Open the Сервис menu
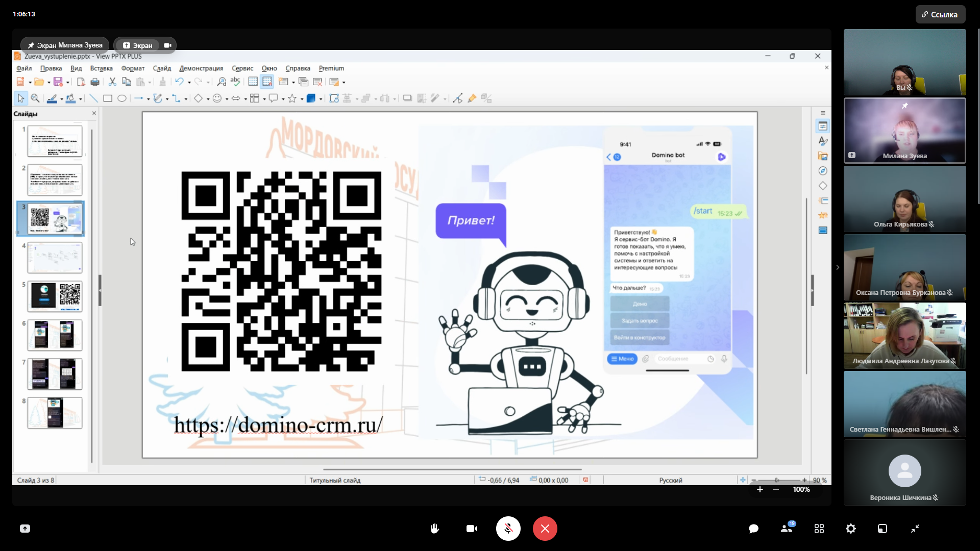The height and width of the screenshot is (551, 980). (x=242, y=68)
